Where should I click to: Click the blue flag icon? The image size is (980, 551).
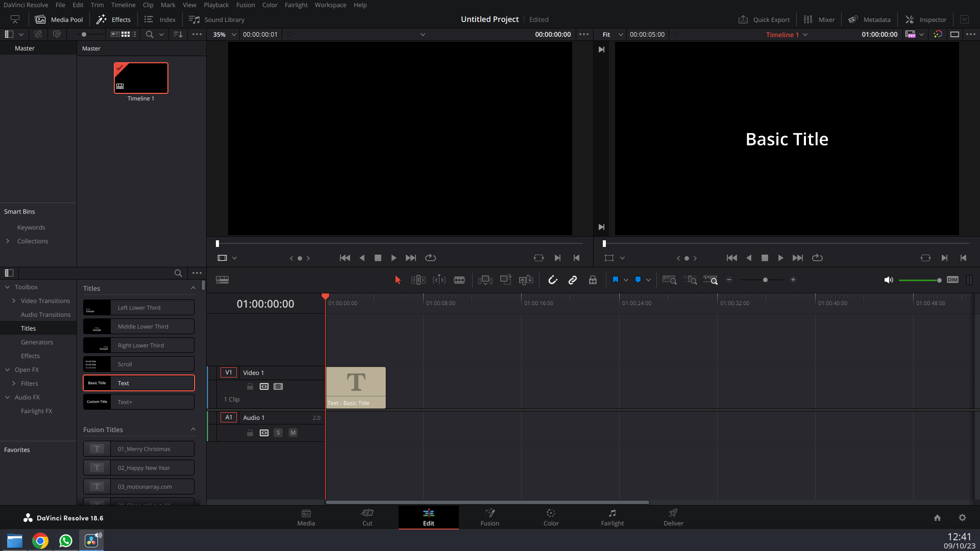coord(615,280)
